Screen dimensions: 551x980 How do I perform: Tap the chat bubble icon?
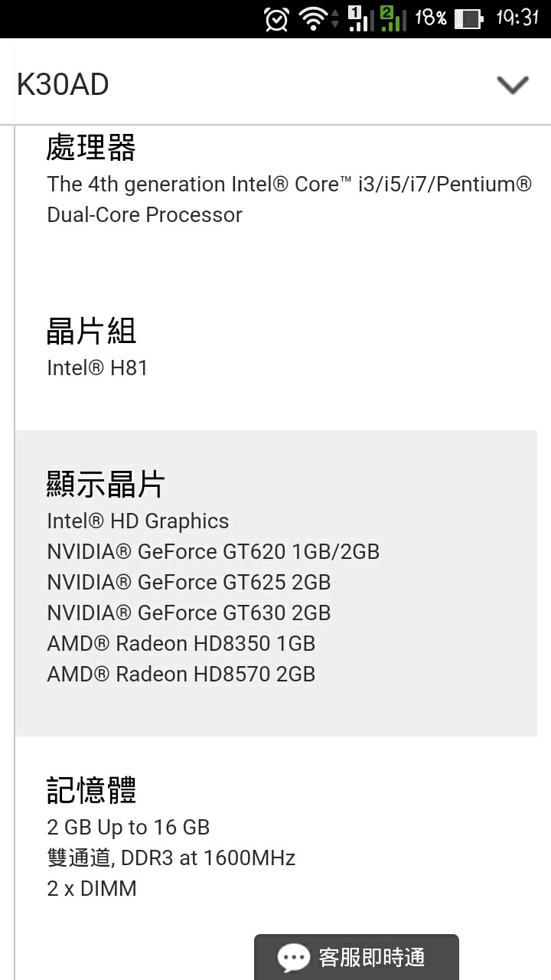click(x=294, y=958)
